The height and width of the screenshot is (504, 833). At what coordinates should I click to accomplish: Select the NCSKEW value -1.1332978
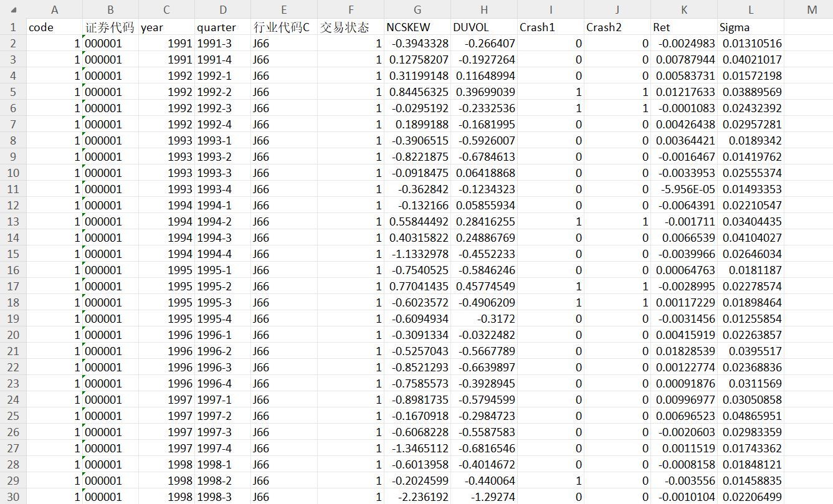(417, 254)
